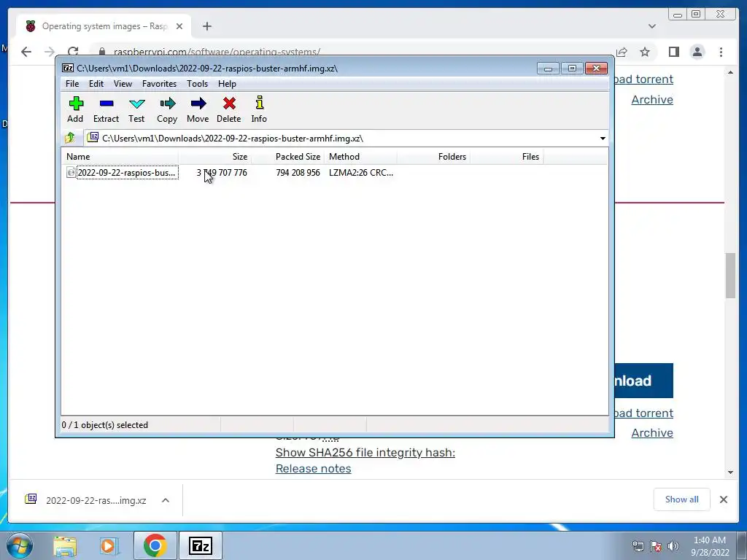Click the share page icon in Chrome
Image resolution: width=747 pixels, height=560 pixels.
click(x=622, y=52)
